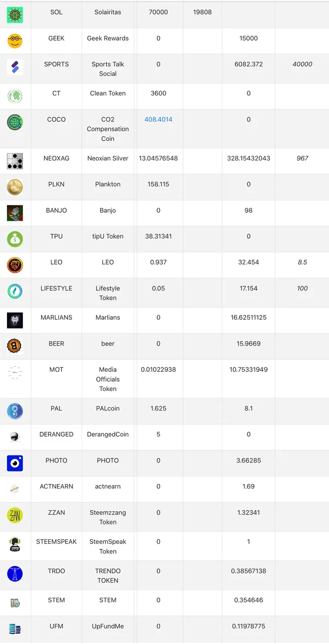The width and height of the screenshot is (329, 644).
Task: Select the 40000 SPORTS value
Action: tap(302, 64)
